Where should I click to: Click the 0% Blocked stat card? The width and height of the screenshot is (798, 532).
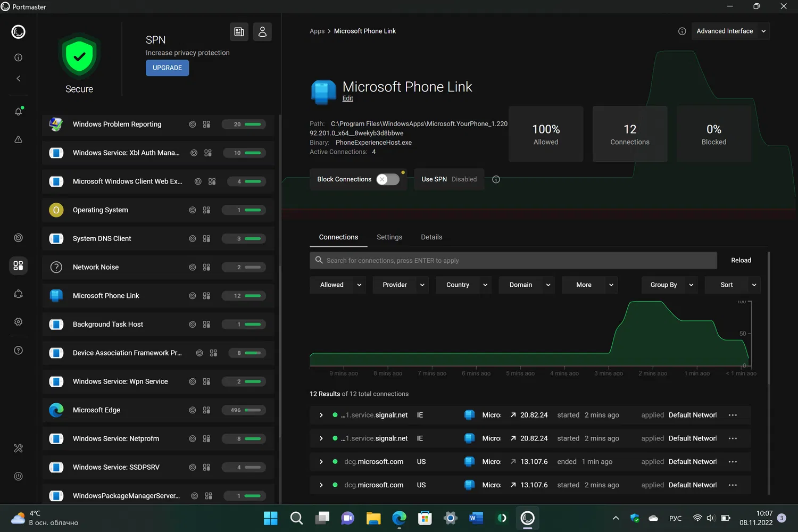pyautogui.click(x=714, y=134)
